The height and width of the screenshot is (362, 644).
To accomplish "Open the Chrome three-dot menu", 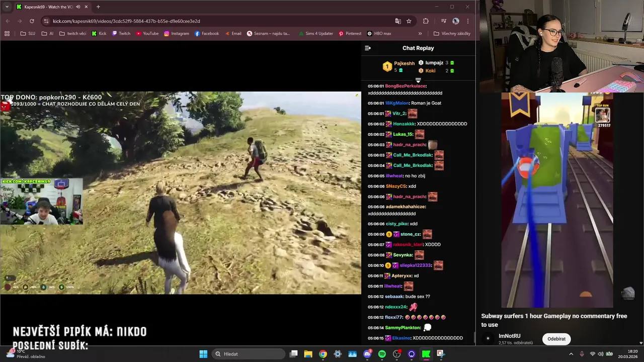I will (468, 21).
